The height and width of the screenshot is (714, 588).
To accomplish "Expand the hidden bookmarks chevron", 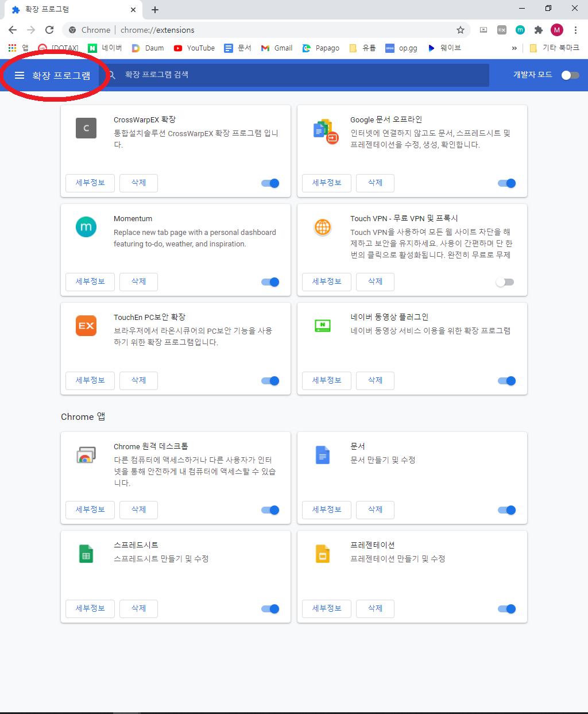I will tap(514, 48).
